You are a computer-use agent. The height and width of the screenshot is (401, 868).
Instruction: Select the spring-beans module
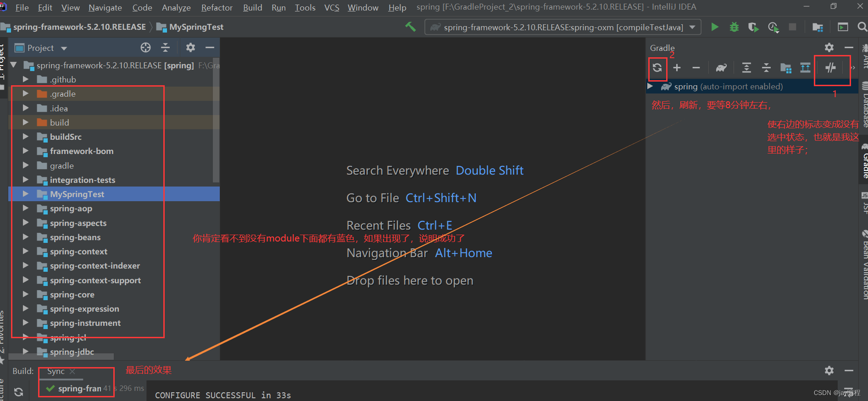[75, 237]
